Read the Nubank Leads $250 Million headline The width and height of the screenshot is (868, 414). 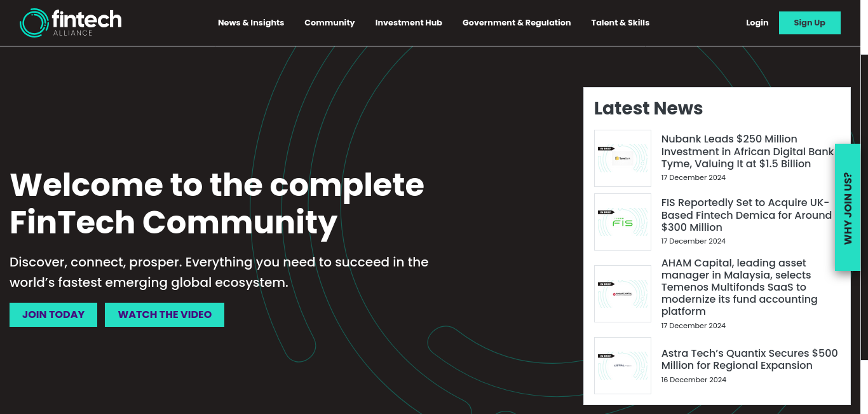coord(747,151)
